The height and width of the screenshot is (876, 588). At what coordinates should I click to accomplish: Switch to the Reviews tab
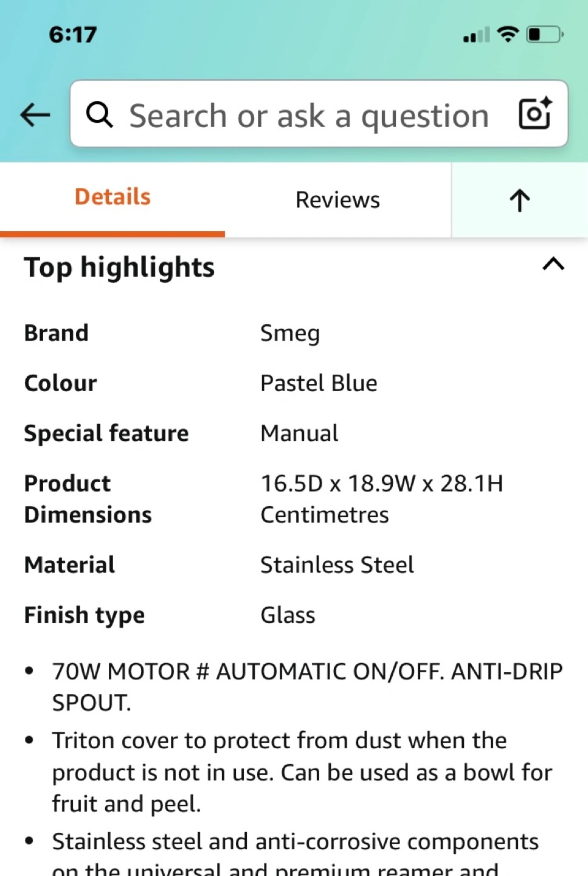337,200
